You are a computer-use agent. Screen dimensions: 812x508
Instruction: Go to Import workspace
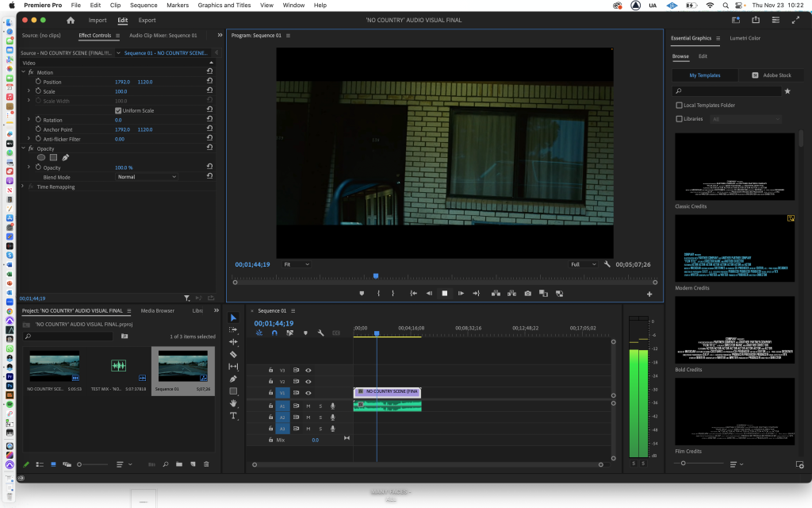coord(98,20)
